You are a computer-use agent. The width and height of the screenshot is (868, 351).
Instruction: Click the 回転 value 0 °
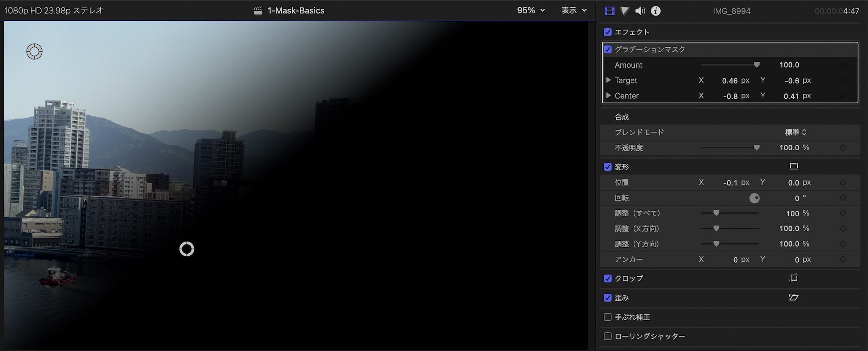coord(800,198)
